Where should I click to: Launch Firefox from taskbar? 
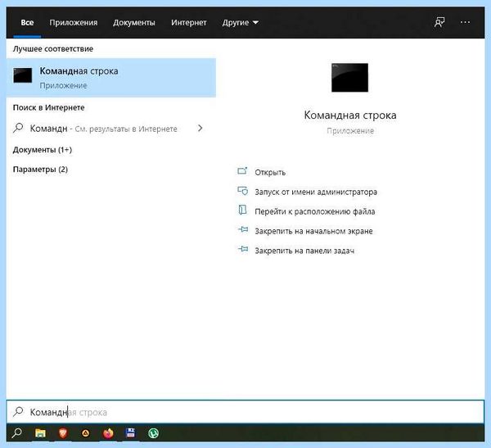click(108, 433)
